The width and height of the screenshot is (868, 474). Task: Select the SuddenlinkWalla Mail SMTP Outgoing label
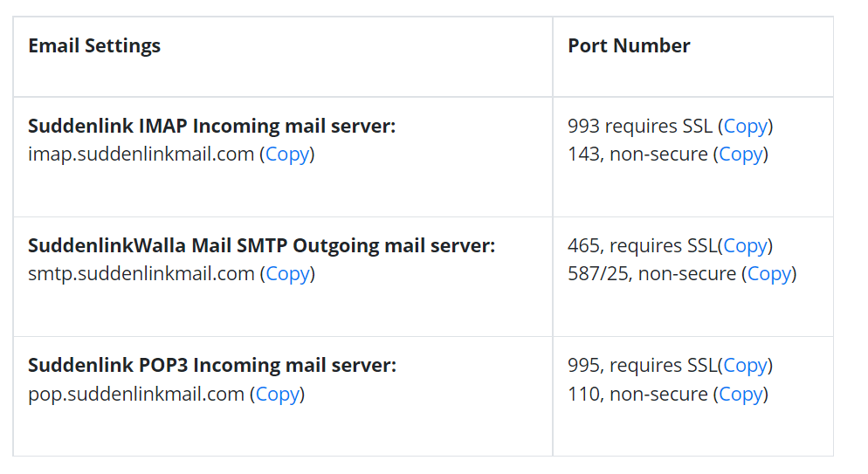click(261, 245)
